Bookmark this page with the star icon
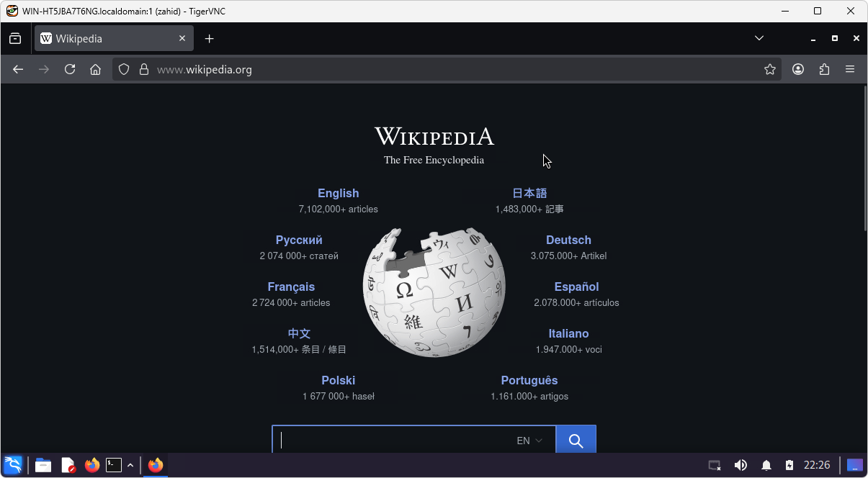Screen dimensions: 868x478 770,69
